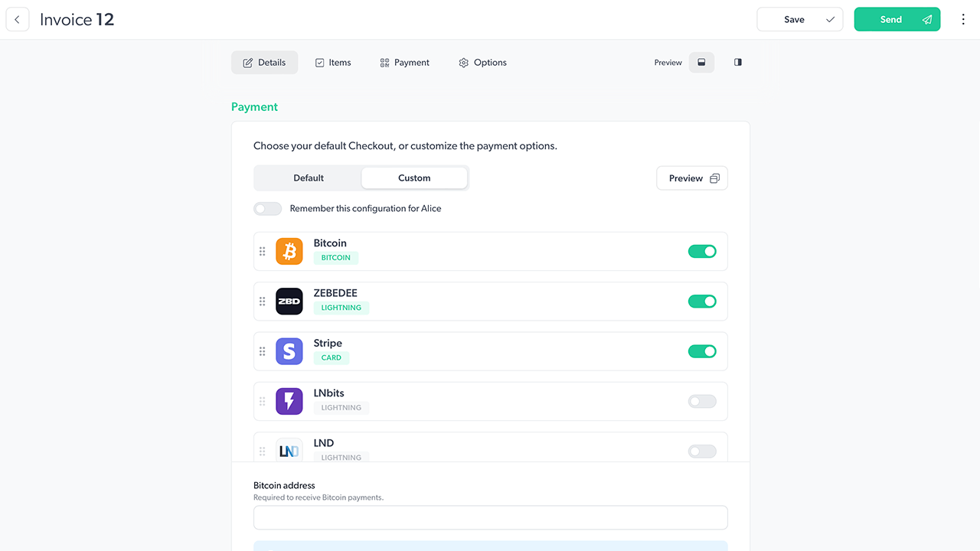This screenshot has height=551, width=980.
Task: Click the Preview checkout button
Action: (691, 178)
